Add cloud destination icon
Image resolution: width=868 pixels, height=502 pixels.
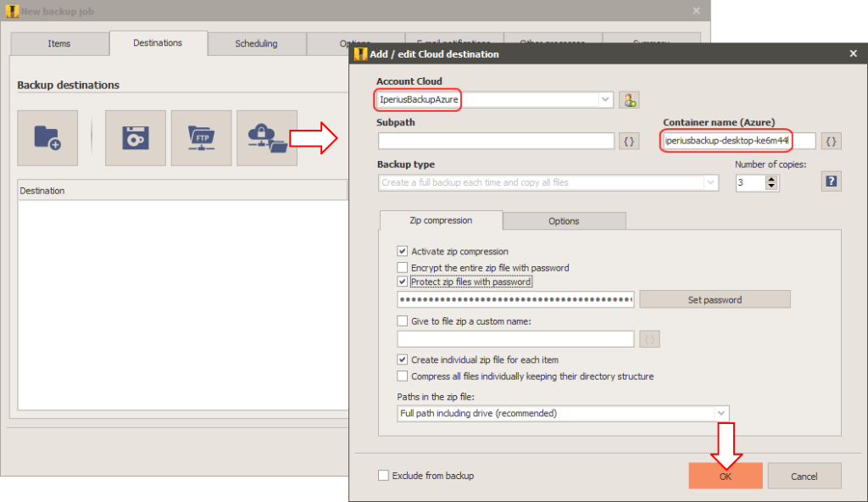tap(267, 138)
